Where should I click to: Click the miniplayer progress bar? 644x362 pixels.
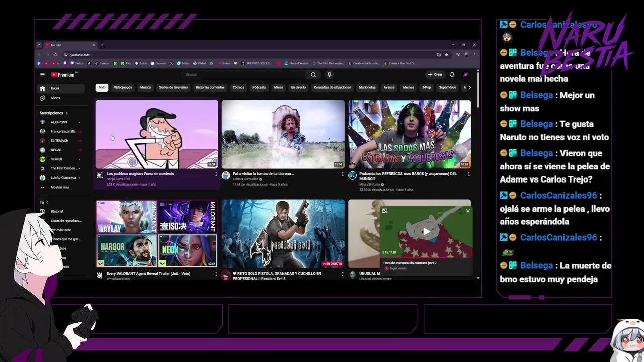[x=426, y=257]
